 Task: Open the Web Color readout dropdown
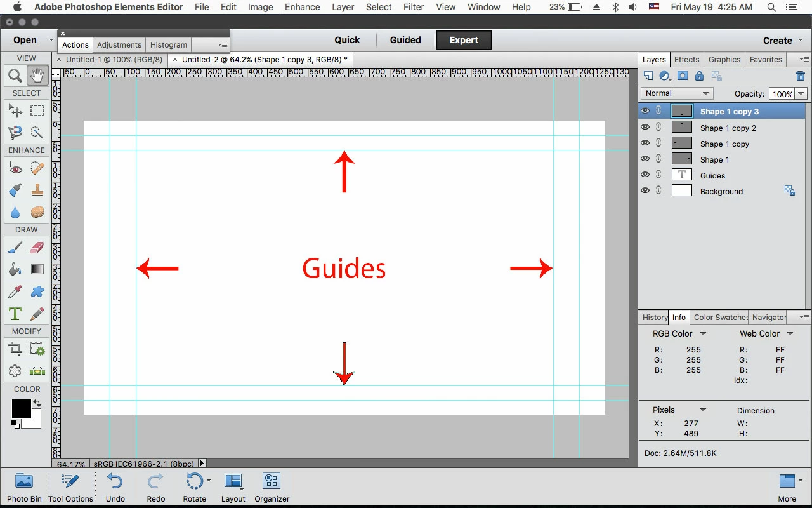[x=790, y=334]
